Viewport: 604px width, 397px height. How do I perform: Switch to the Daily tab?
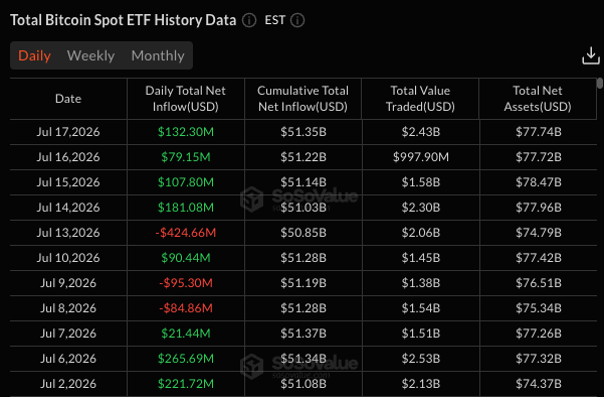34,56
